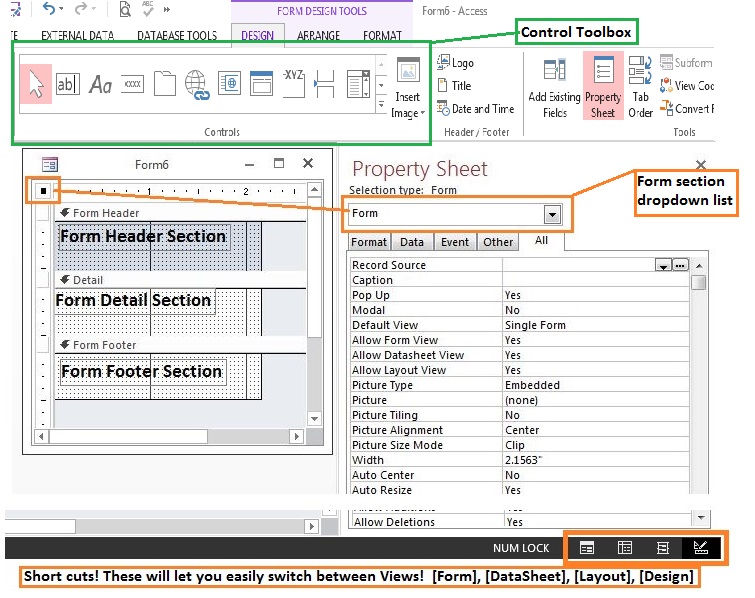Open the Data tab in Property Sheet

(x=411, y=242)
